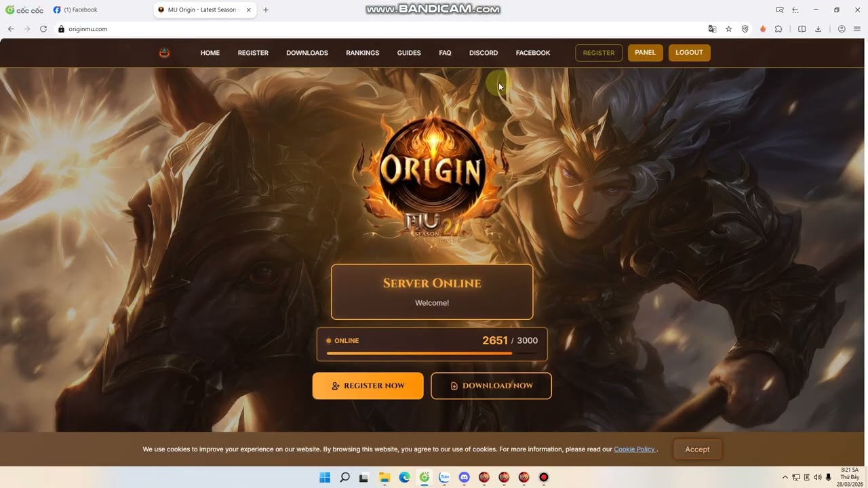
Task: Go to the DOWNLOADS page
Action: coord(307,53)
